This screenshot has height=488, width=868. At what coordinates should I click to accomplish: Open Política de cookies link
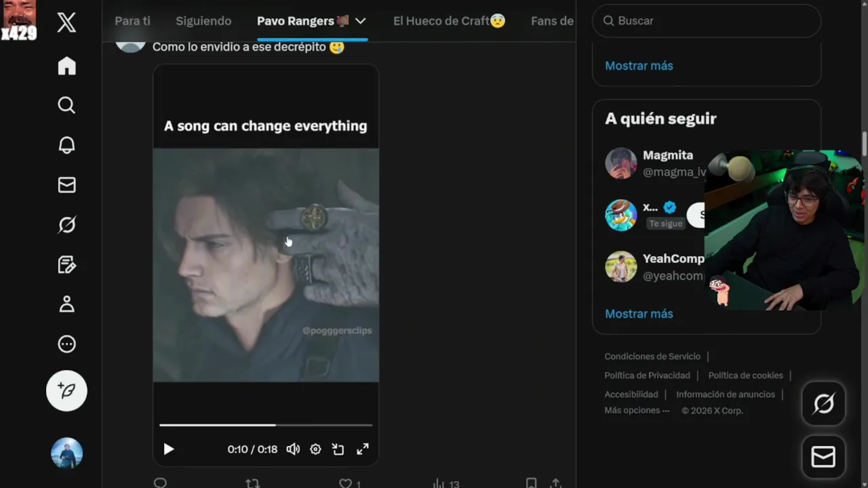(x=746, y=375)
